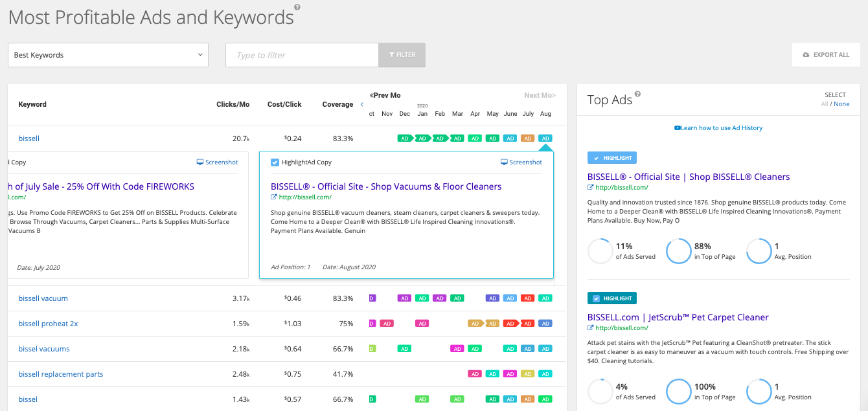Image resolution: width=868 pixels, height=411 pixels.
Task: Open help icon beside page title
Action: click(297, 7)
